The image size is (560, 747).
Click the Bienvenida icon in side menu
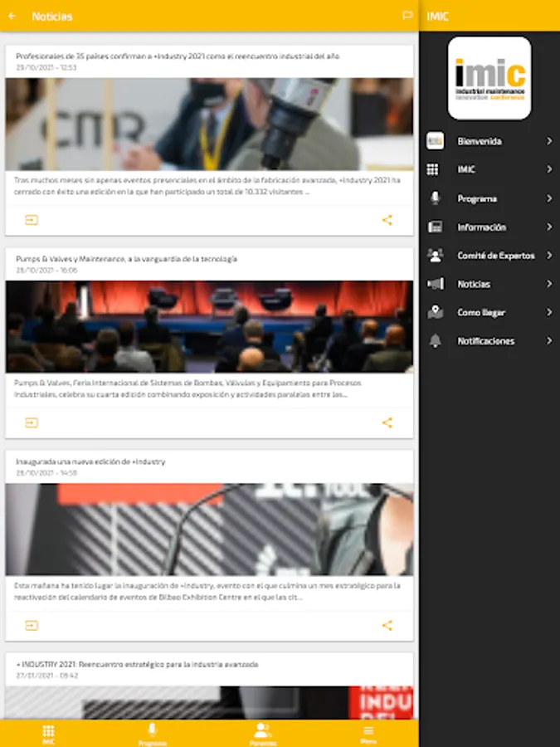click(435, 141)
